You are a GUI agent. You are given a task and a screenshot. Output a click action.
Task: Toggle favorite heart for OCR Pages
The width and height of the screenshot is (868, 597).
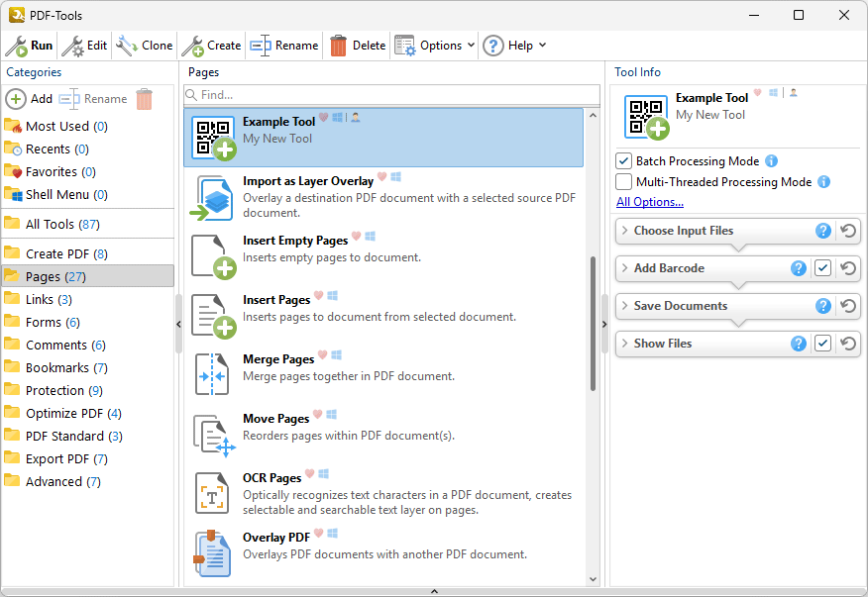(310, 473)
